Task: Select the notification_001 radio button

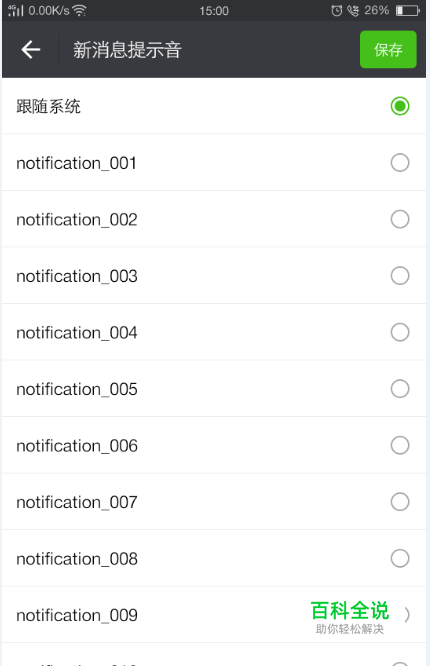Action: 400,163
